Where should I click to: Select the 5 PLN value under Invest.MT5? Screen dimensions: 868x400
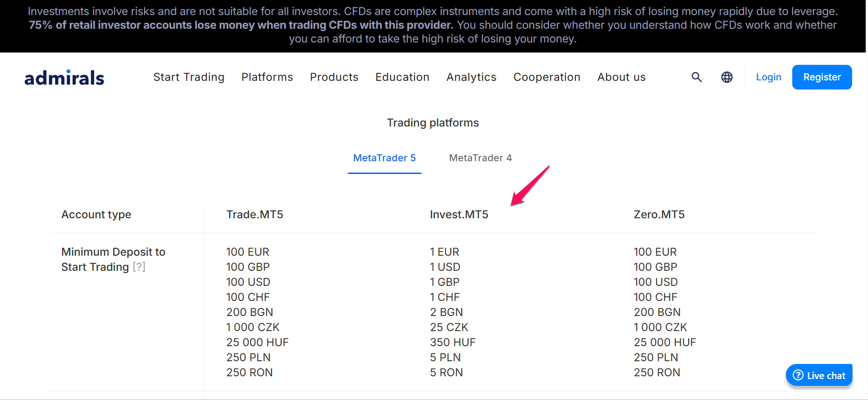pyautogui.click(x=445, y=358)
